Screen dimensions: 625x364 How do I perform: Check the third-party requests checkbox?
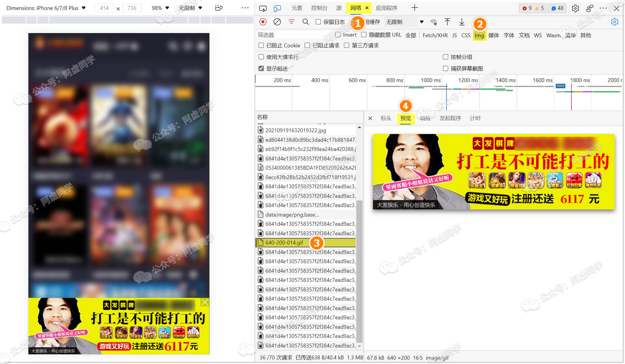(x=347, y=45)
